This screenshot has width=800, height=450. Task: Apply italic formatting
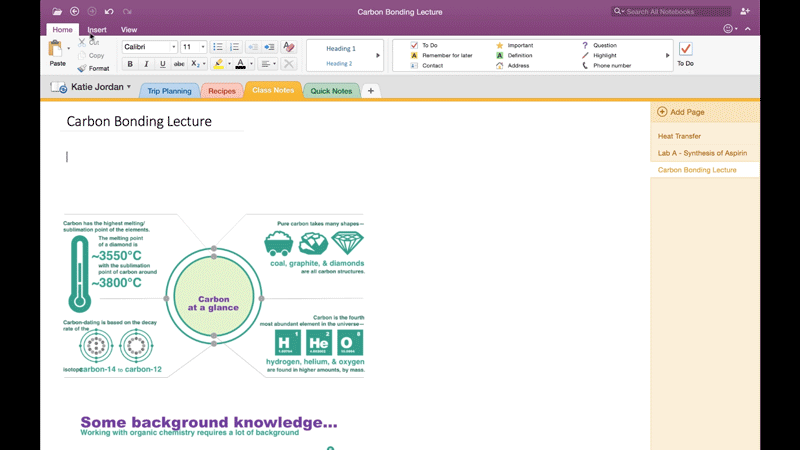click(146, 64)
